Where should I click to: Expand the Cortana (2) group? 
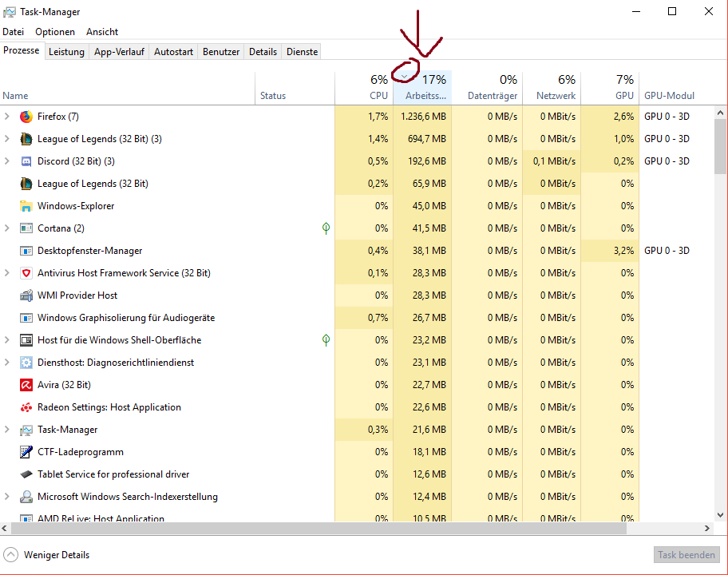(x=7, y=228)
